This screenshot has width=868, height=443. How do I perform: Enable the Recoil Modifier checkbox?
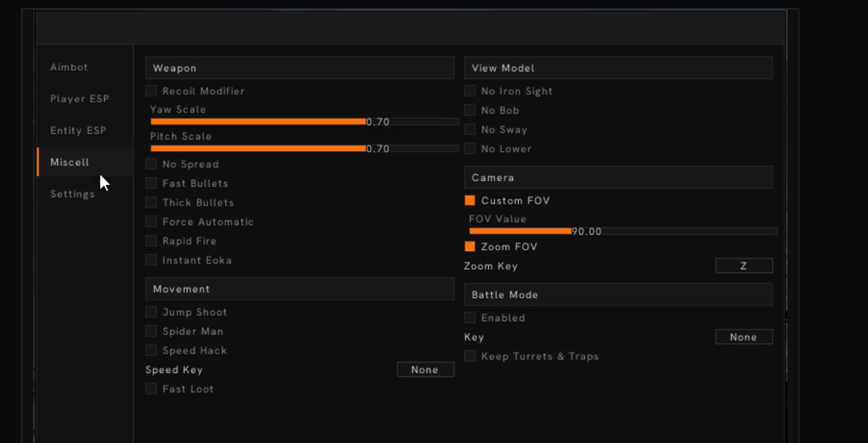[x=151, y=91]
